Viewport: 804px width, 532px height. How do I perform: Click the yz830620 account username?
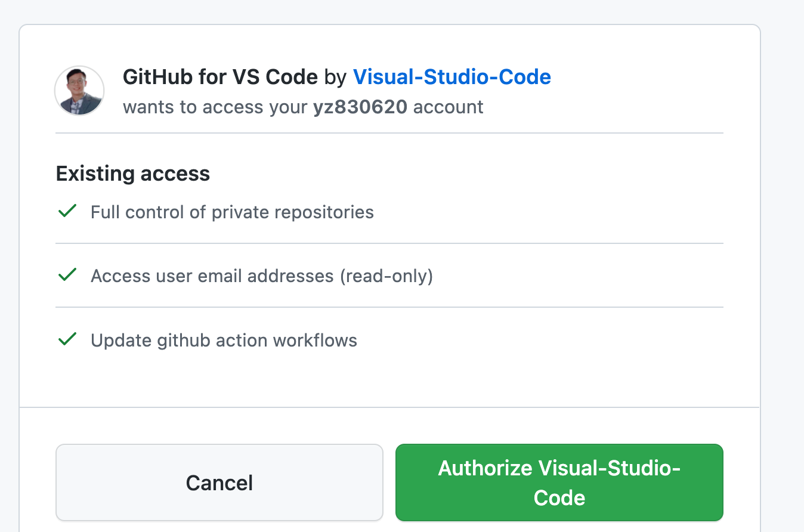pyautogui.click(x=360, y=107)
